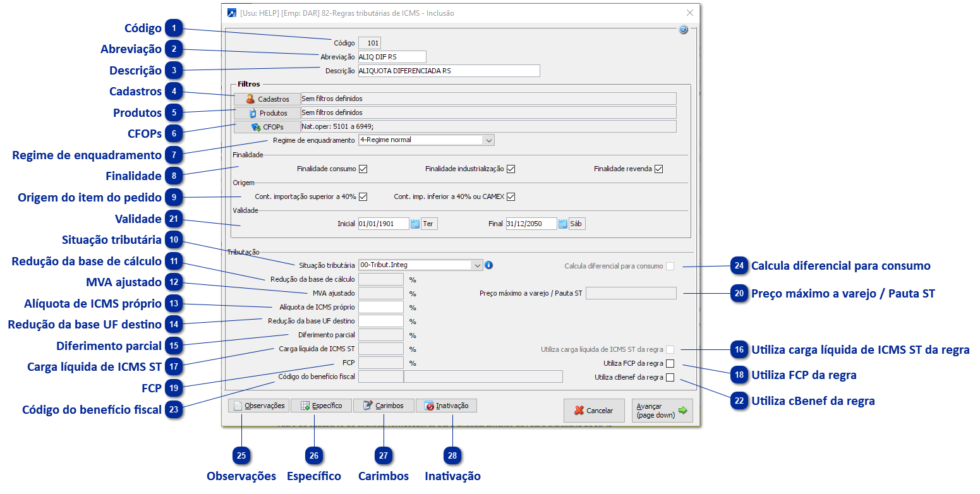The width and height of the screenshot is (980, 494).
Task: Click the Observações button
Action: pyautogui.click(x=258, y=406)
